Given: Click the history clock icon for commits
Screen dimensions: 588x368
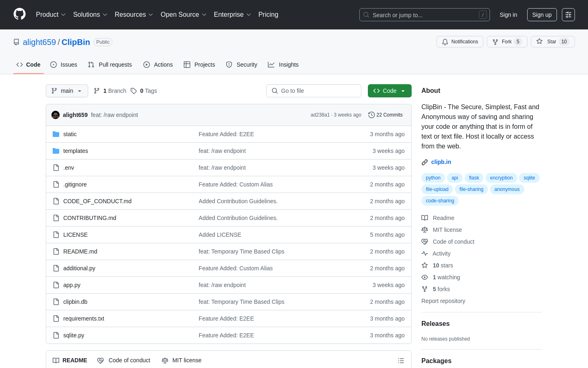Looking at the screenshot, I should pos(372,115).
